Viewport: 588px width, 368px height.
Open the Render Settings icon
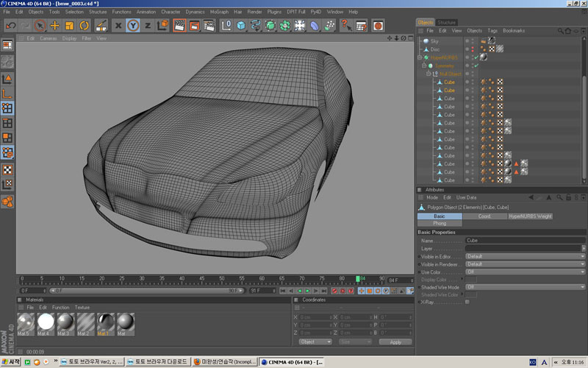[209, 26]
